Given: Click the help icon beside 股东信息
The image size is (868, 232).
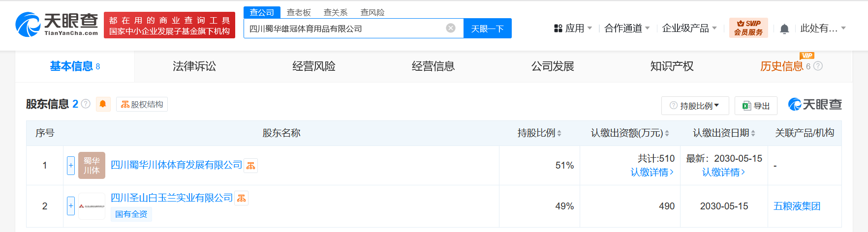Looking at the screenshot, I should click(86, 104).
